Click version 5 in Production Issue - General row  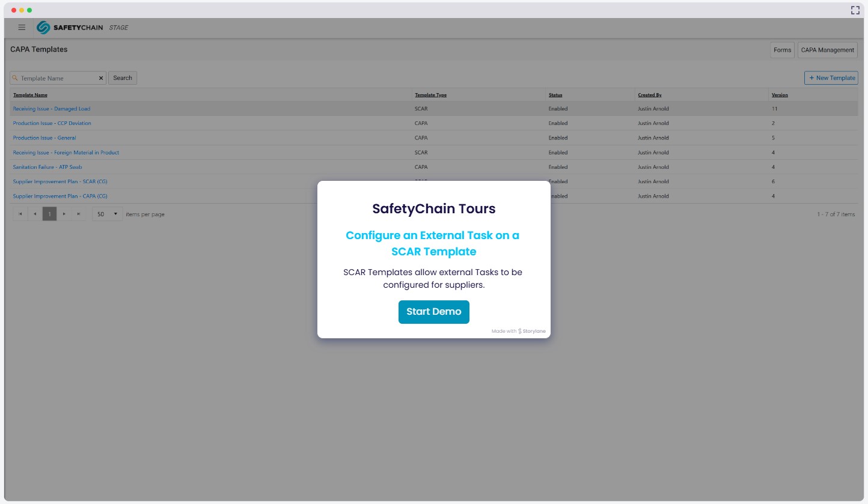pos(774,138)
